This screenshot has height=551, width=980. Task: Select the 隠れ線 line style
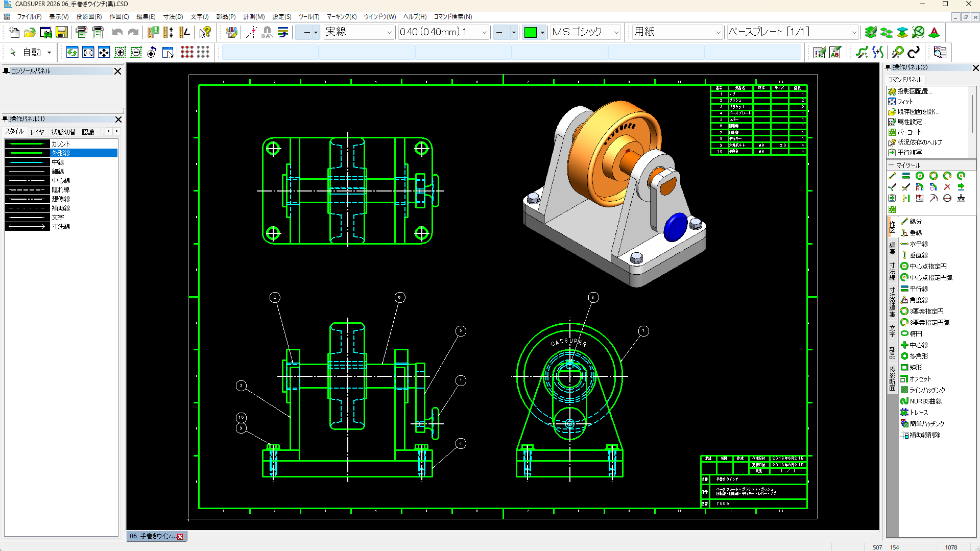[61, 189]
